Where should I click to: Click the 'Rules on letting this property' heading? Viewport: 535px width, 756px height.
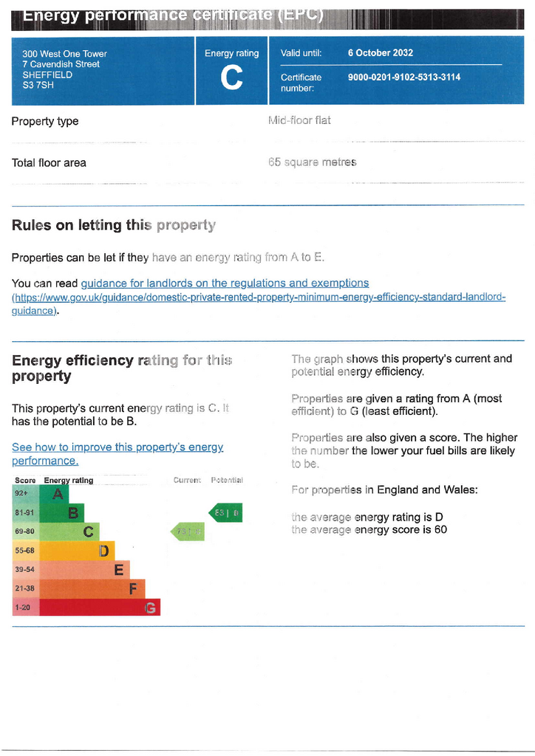coord(113,225)
